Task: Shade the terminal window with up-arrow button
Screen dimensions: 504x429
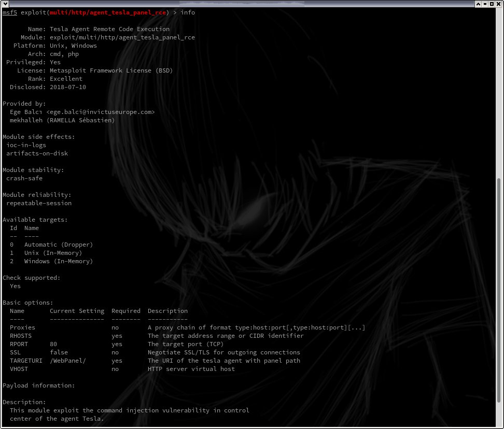Action: (x=478, y=4)
